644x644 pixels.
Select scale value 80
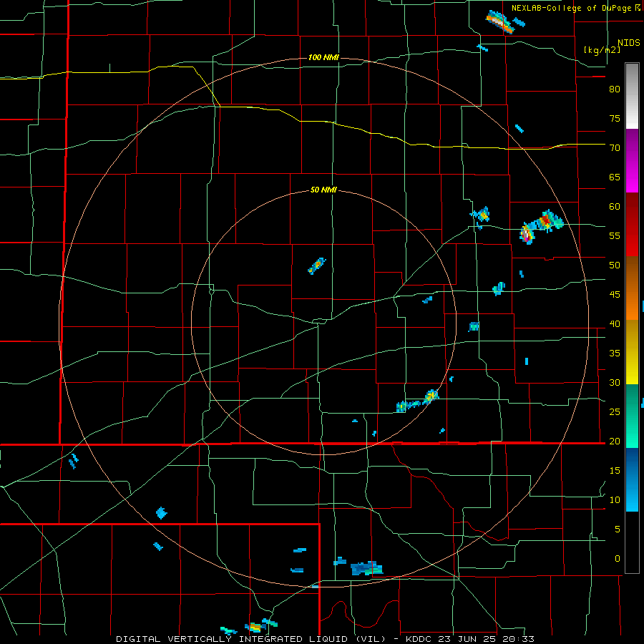615,89
